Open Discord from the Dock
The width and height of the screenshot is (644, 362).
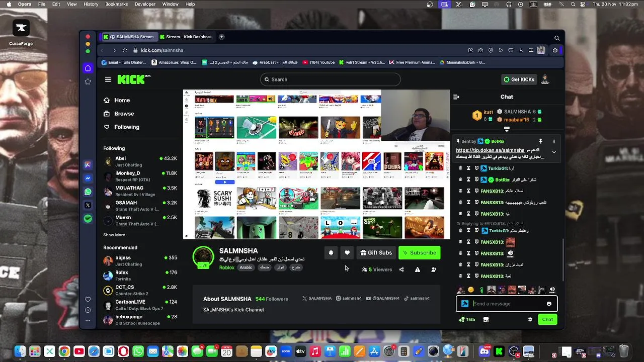[485, 351]
